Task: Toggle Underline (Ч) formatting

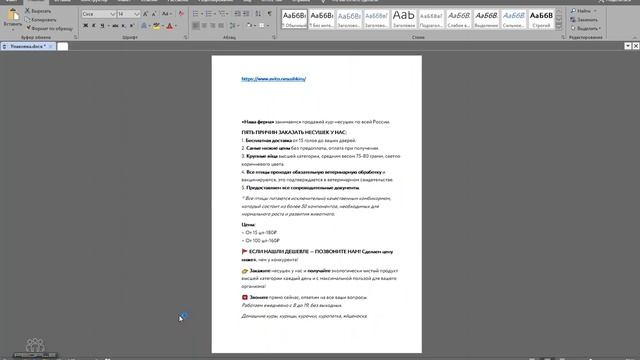Action: 102,26
